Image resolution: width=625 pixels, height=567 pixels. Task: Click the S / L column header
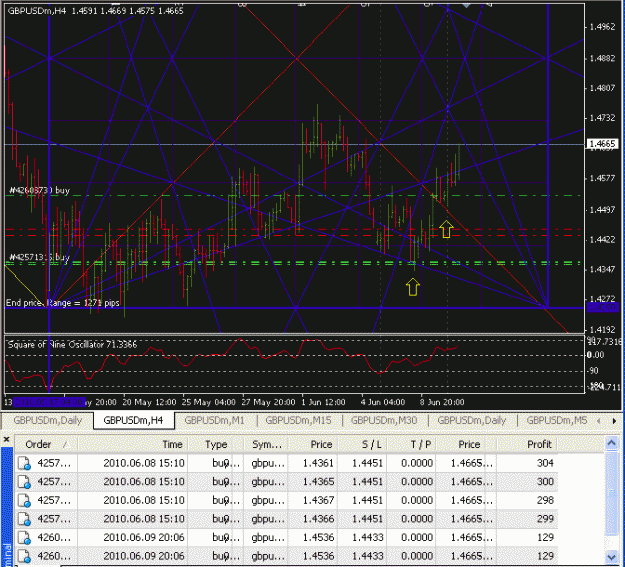(x=362, y=444)
